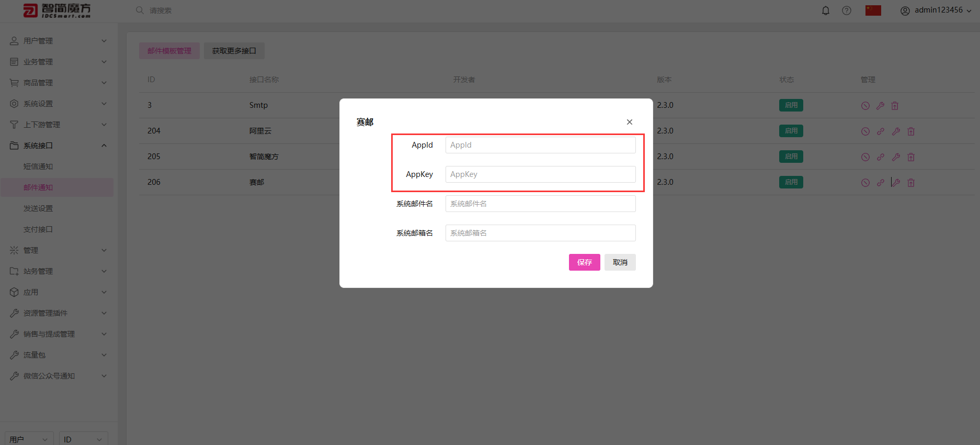The image size is (980, 445).
Task: Close the 赛邮 dialog with X
Action: (630, 122)
